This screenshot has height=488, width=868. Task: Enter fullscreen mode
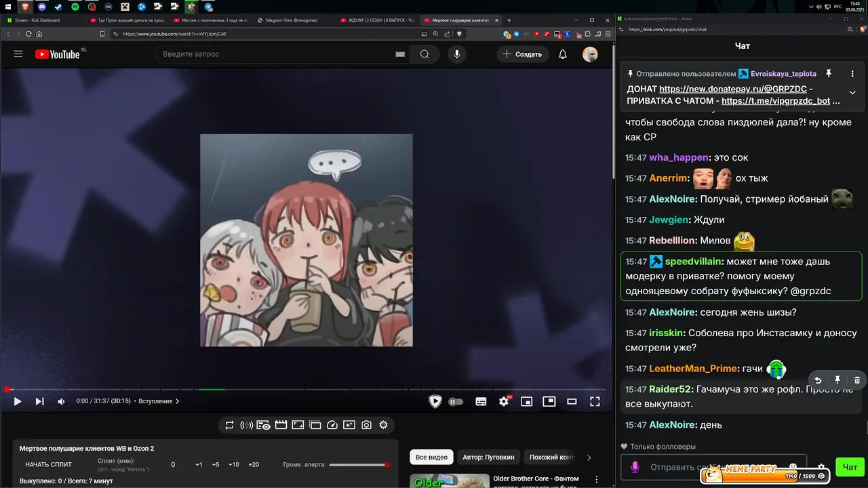coord(595,401)
